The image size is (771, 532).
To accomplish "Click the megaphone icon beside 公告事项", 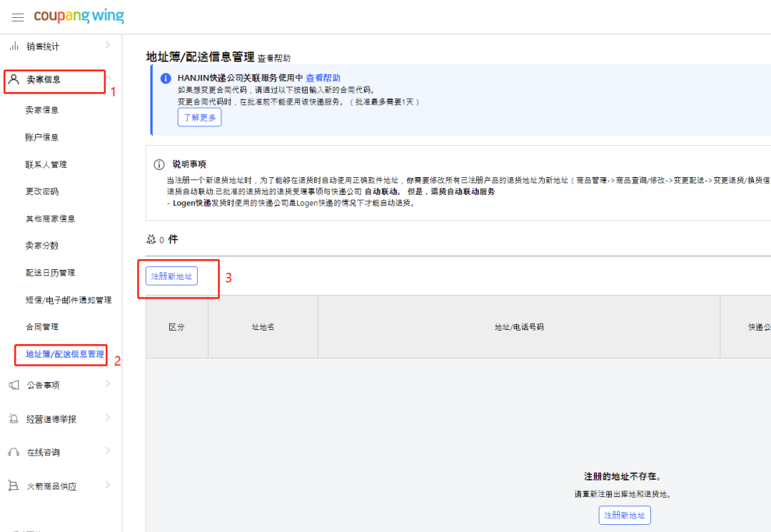I will tap(14, 386).
